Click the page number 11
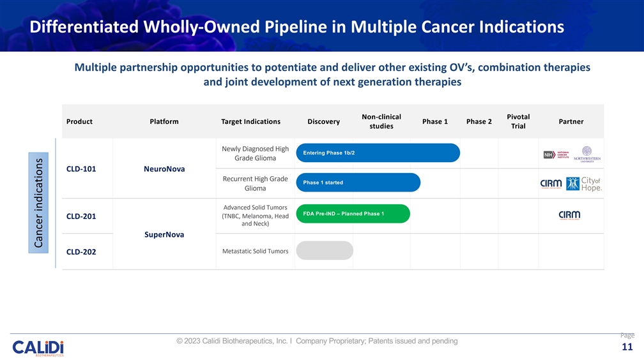 tap(627, 347)
